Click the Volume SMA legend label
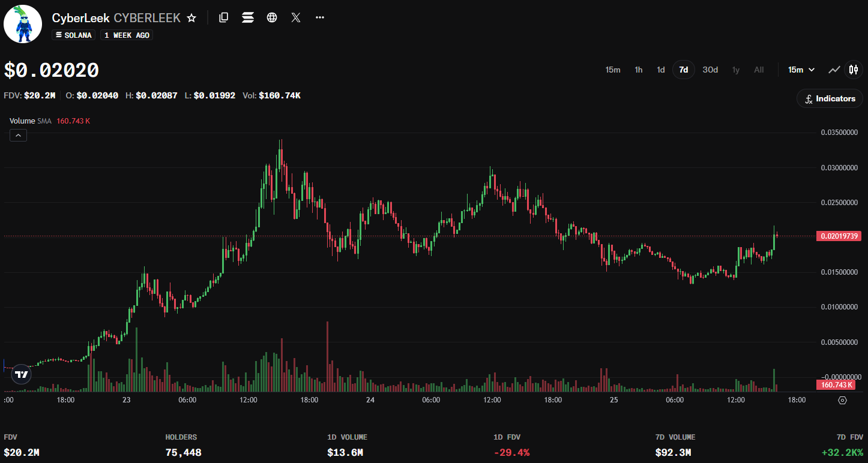The image size is (868, 463). [x=30, y=121]
